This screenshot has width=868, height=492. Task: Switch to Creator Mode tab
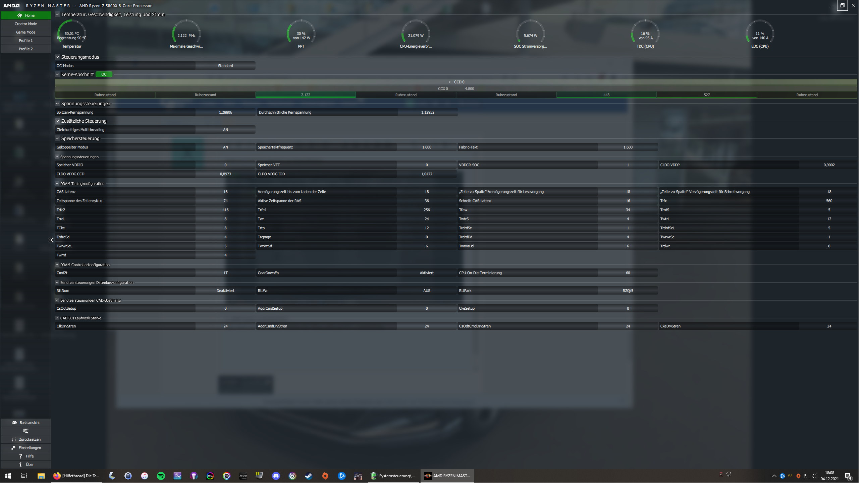26,24
